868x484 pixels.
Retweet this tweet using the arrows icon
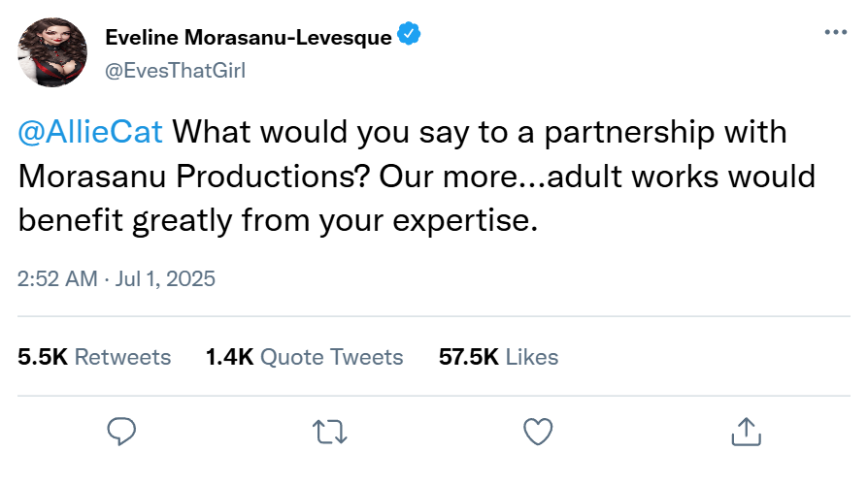(x=329, y=430)
